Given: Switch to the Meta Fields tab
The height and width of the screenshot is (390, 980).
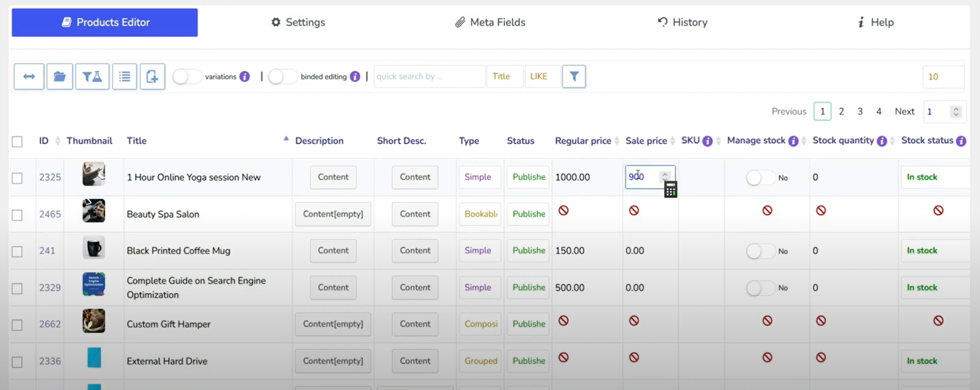Looking at the screenshot, I should [490, 22].
